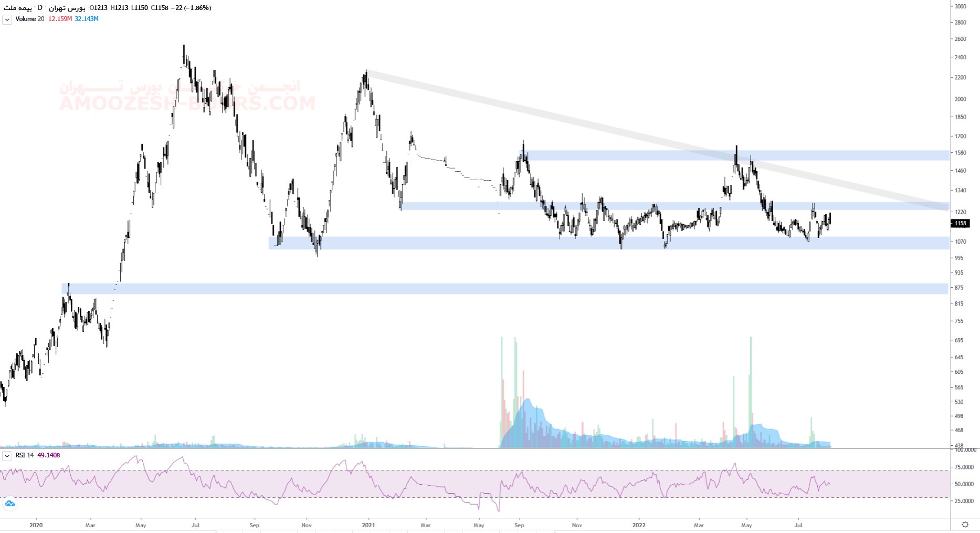Click the red Volume value 12.159M
This screenshot has height=533, width=980.
pos(60,19)
